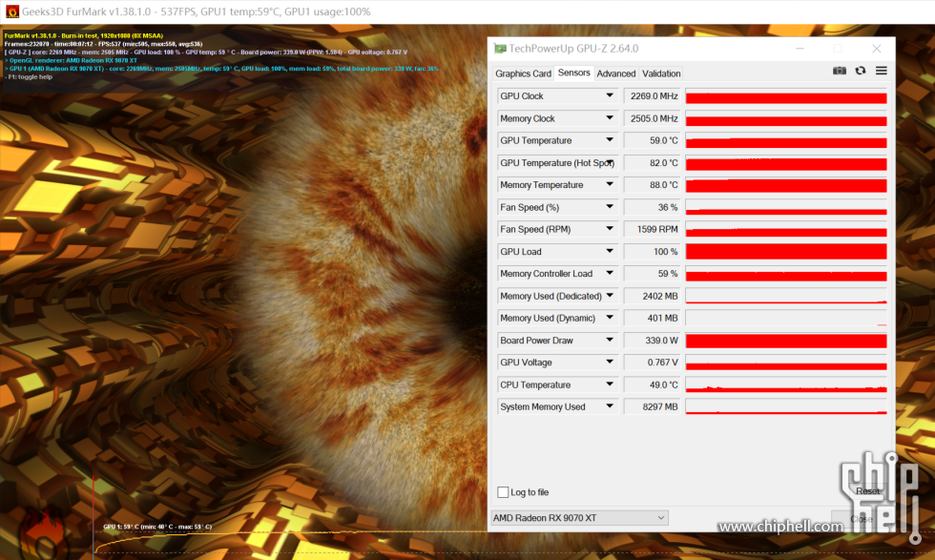935x560 pixels.
Task: Click the FurMark GPU 1 temperature graph label
Action: pyautogui.click(x=157, y=527)
